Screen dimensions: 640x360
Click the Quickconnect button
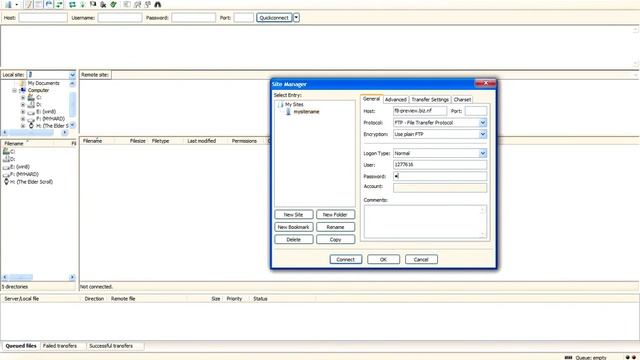(274, 18)
